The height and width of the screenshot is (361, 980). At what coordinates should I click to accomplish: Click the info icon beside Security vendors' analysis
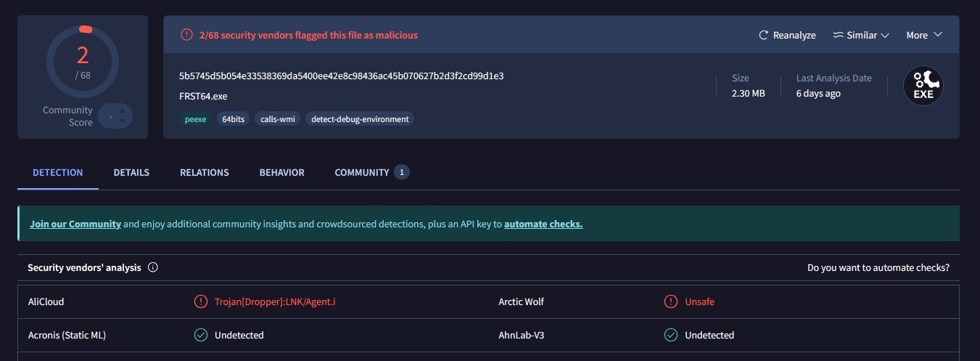[x=153, y=267]
